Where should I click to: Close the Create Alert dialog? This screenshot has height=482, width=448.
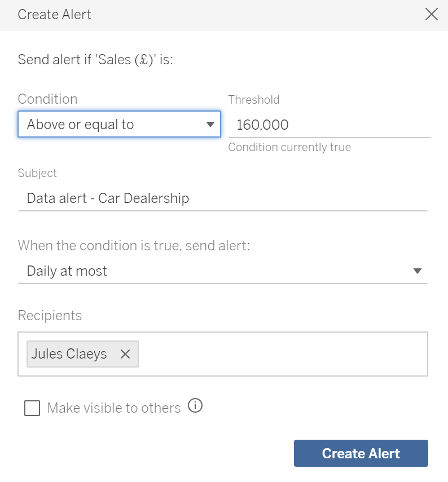tap(432, 14)
